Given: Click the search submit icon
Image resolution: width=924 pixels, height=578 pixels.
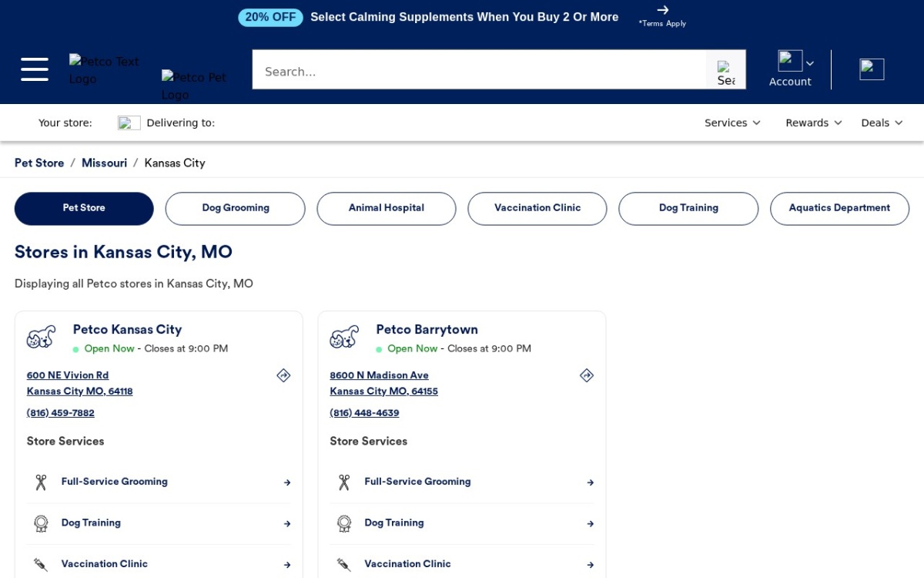Looking at the screenshot, I should 725,73.
